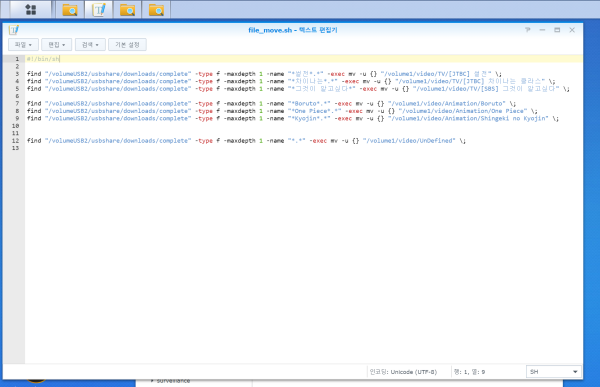Viewport: 600px width, 387px height.
Task: Click the [SBS] destination path on line 5
Action: pos(486,89)
